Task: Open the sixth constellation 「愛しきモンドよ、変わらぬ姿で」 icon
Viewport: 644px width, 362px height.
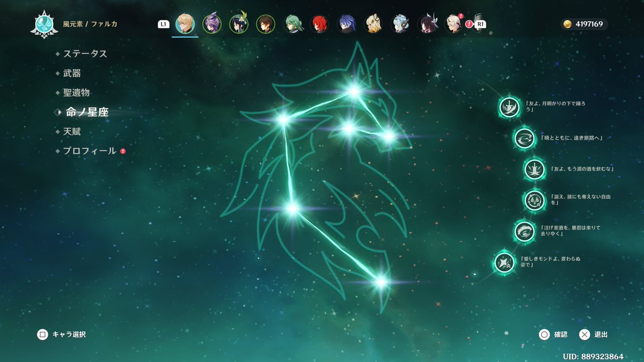Action: click(504, 262)
